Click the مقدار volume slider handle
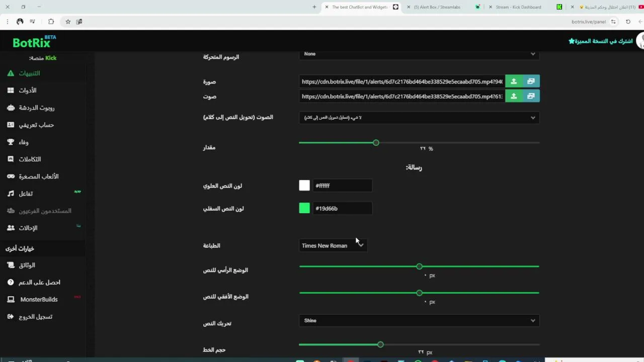 pyautogui.click(x=376, y=143)
